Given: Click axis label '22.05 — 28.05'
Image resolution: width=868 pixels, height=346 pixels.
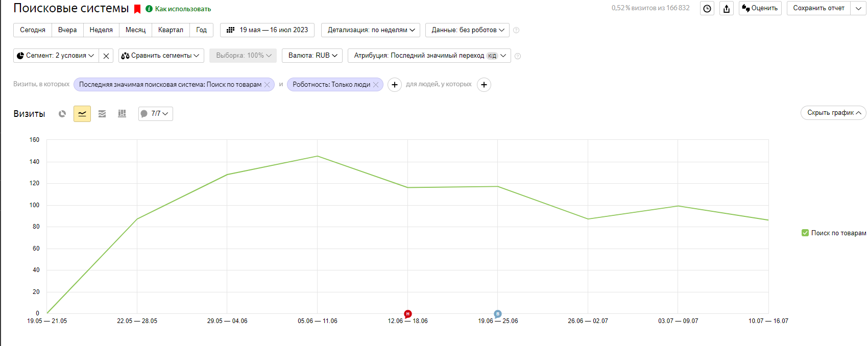Looking at the screenshot, I should (x=137, y=321).
